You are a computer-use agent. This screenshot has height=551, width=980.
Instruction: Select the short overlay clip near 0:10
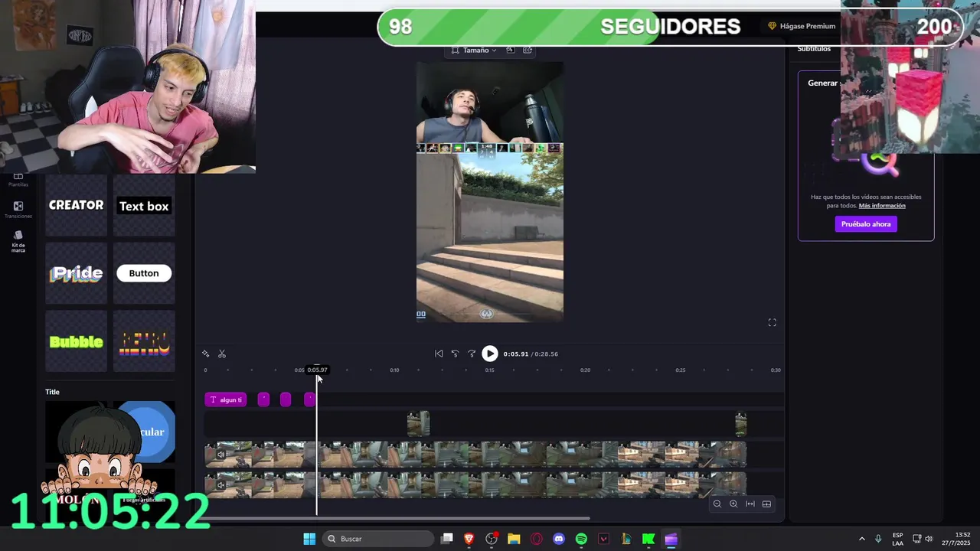coord(418,424)
